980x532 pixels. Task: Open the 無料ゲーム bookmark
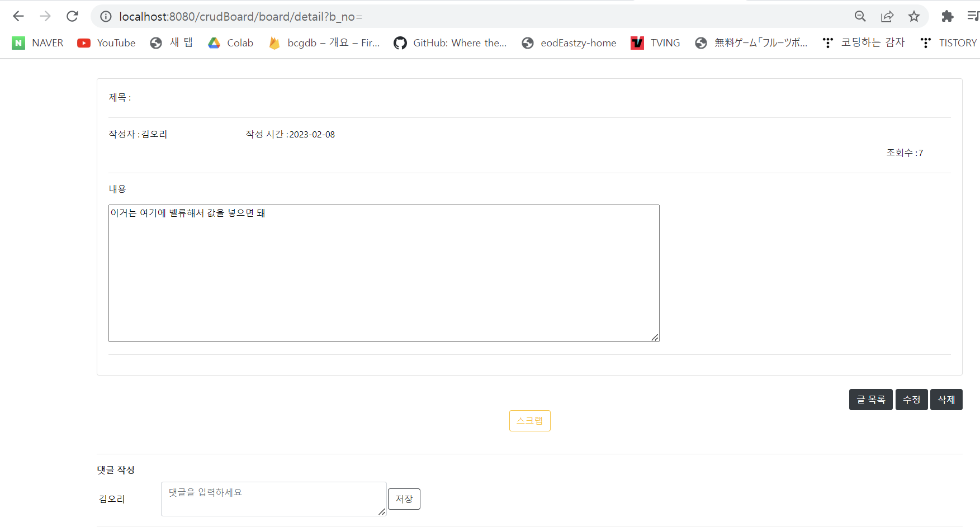coord(751,43)
